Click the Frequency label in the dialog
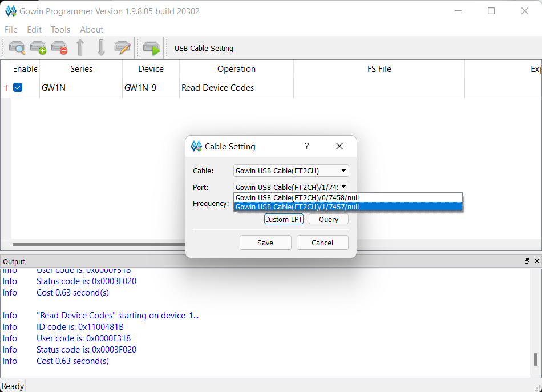The width and height of the screenshot is (542, 392). click(211, 203)
